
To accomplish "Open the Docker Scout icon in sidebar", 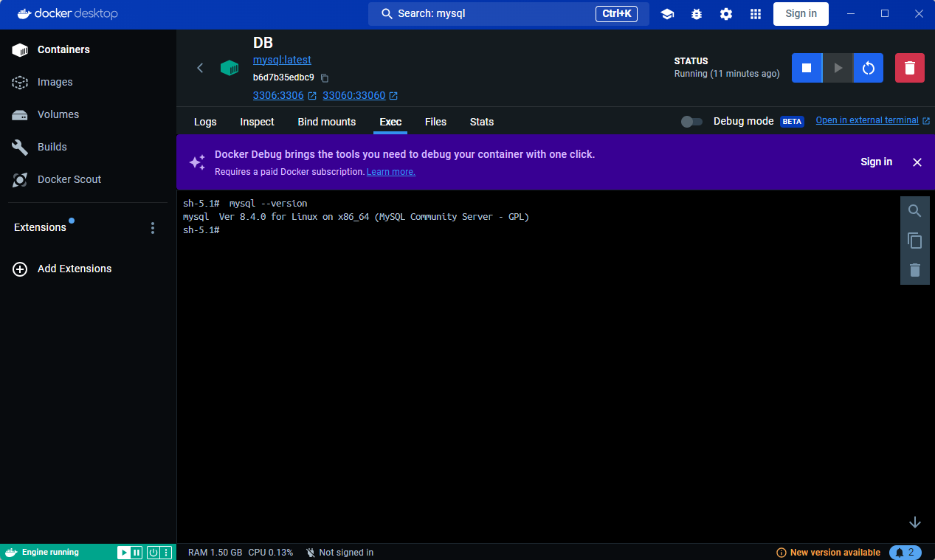I will tap(20, 179).
